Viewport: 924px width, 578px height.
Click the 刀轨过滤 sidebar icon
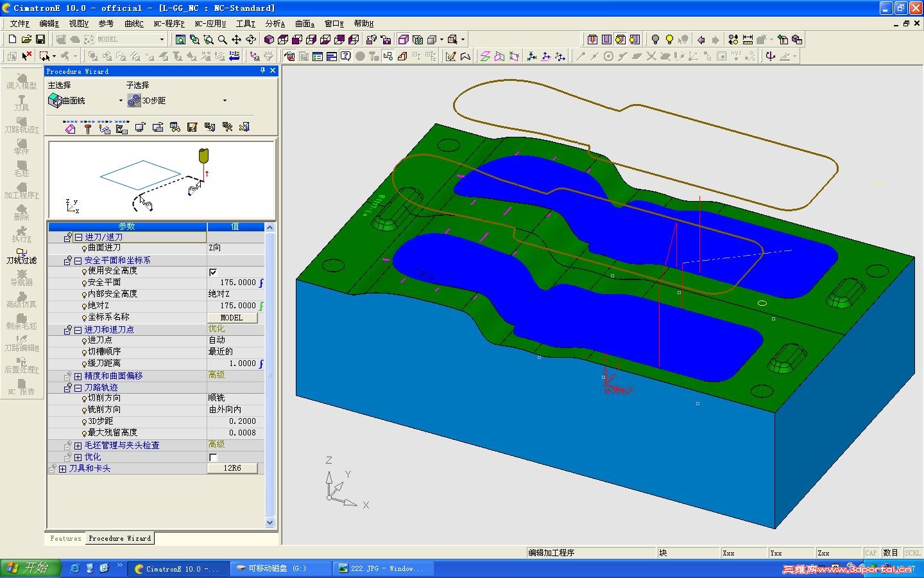21,256
